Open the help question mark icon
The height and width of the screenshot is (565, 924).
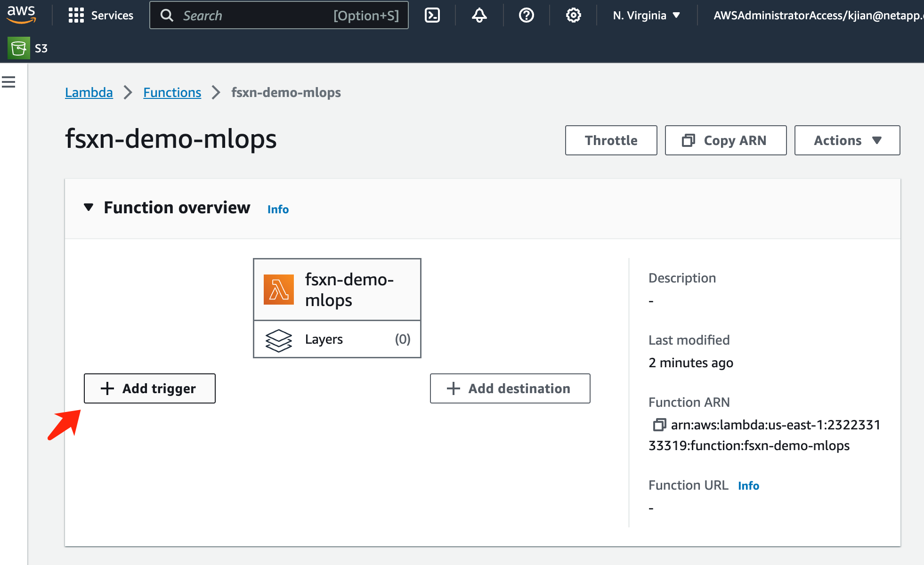526,16
